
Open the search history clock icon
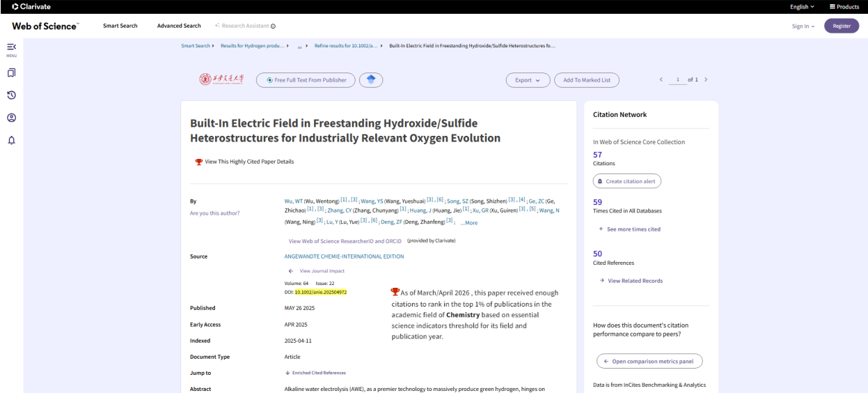[x=11, y=95]
